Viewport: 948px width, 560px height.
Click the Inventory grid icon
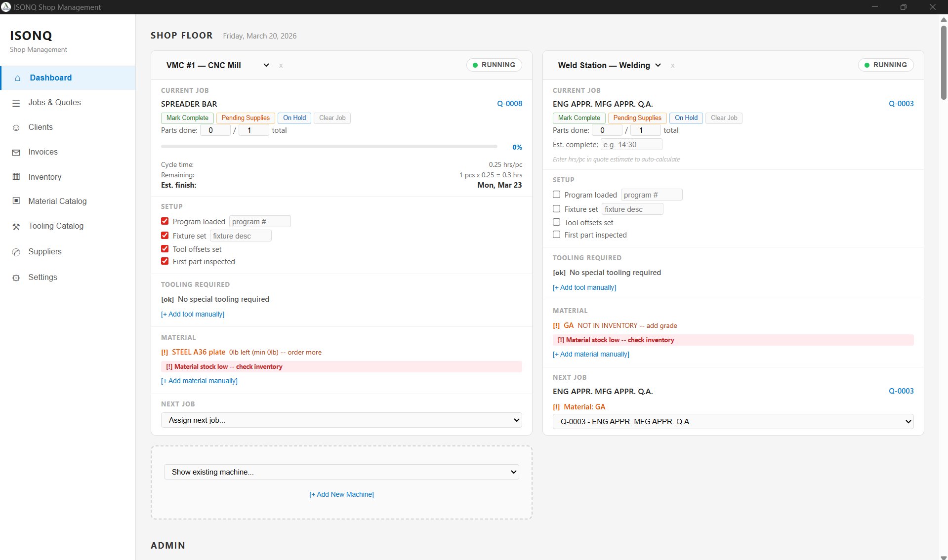pyautogui.click(x=16, y=177)
